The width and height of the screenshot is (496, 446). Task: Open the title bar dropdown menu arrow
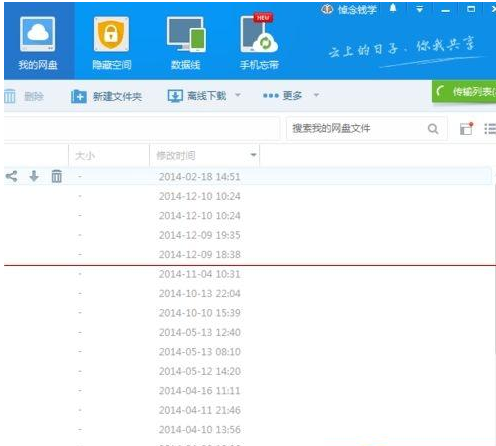coord(420,9)
